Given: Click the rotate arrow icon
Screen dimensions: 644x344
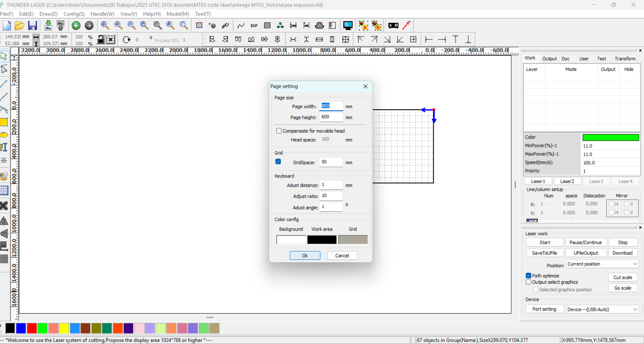Looking at the screenshot, I should click(126, 40).
